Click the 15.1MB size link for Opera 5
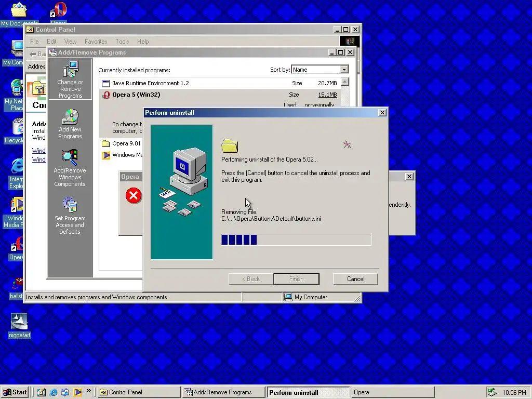Image resolution: width=532 pixels, height=399 pixels. [x=327, y=95]
